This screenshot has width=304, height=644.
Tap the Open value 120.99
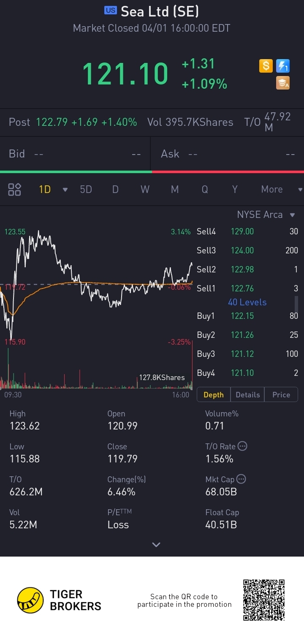pyautogui.click(x=122, y=426)
